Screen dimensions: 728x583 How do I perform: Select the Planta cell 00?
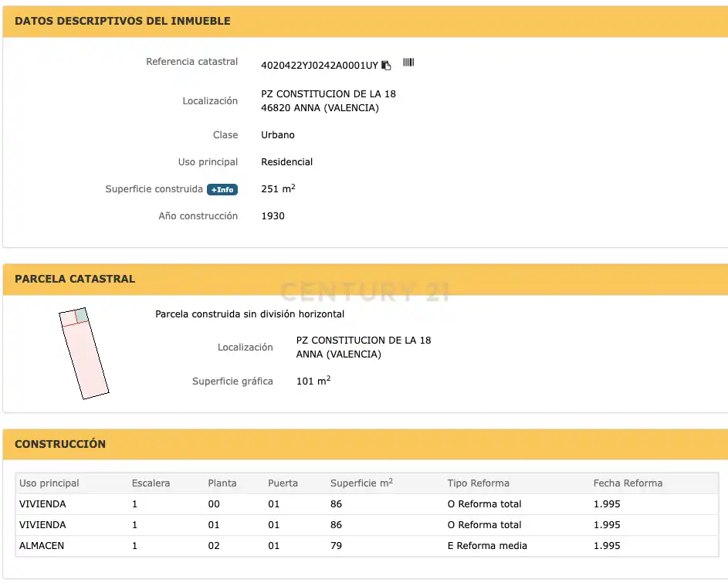tap(214, 504)
